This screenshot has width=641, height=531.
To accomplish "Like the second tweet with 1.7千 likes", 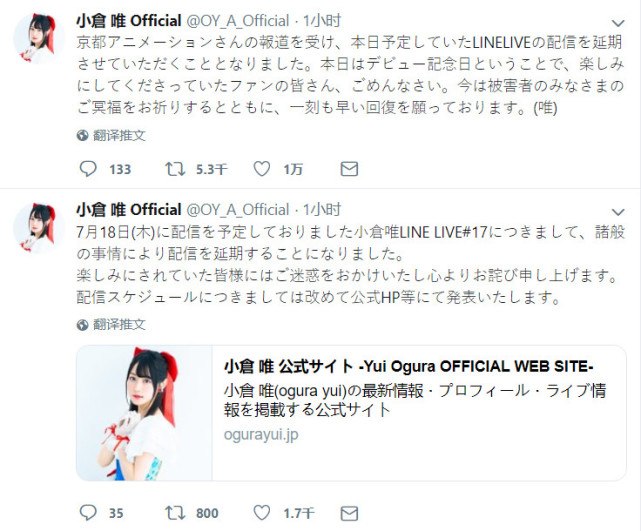I will click(262, 513).
